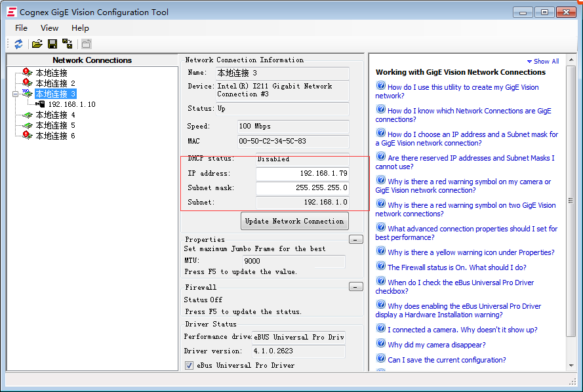Click help icon for 'save the current configuration'
This screenshot has height=392, width=583.
click(x=381, y=358)
